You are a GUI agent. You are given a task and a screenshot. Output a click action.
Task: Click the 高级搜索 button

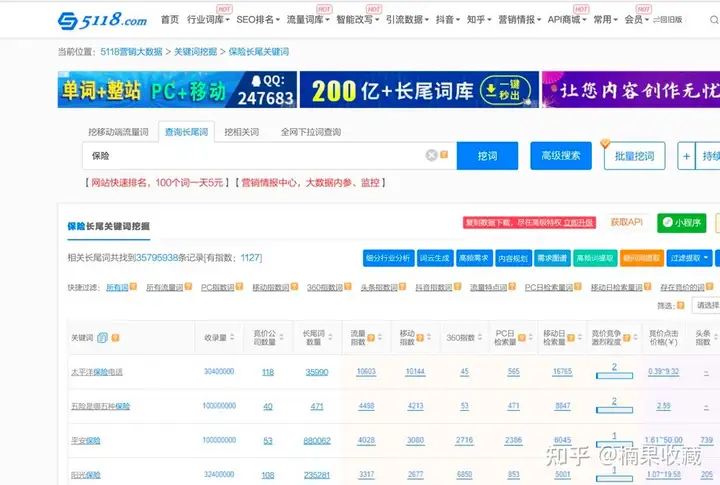coord(561,156)
